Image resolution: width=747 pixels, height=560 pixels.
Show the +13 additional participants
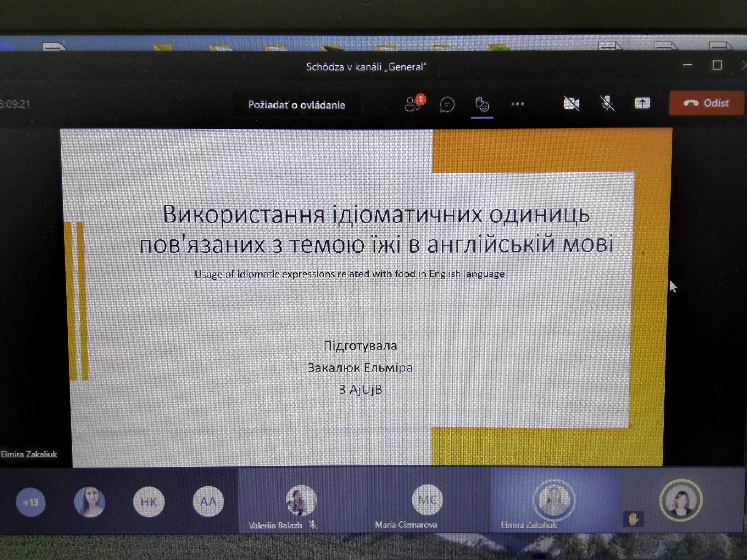(x=30, y=502)
